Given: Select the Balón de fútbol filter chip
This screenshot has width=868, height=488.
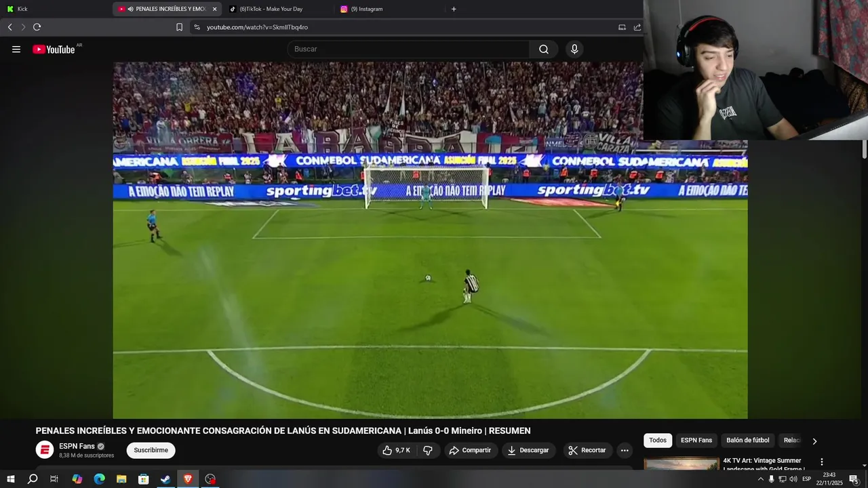Looking at the screenshot, I should [x=748, y=441].
